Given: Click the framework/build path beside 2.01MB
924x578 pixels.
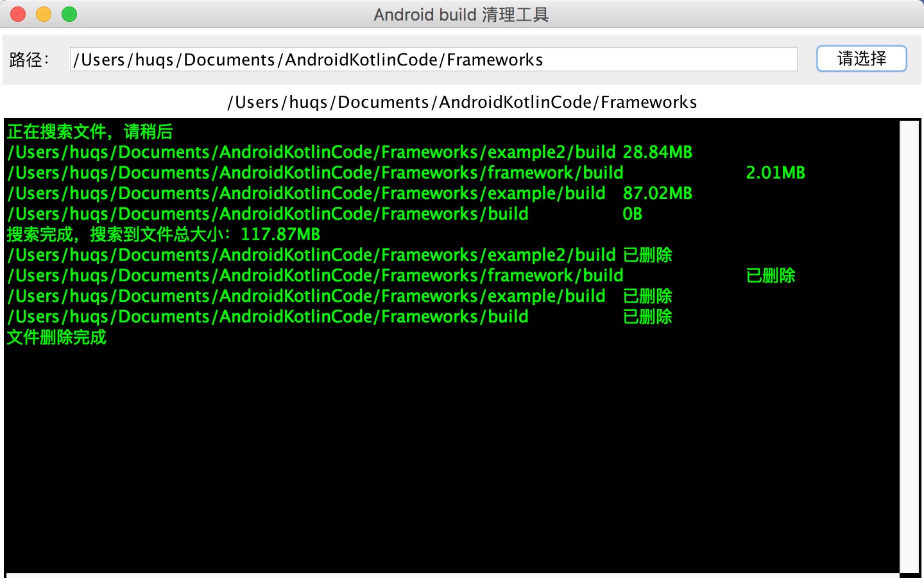Looking at the screenshot, I should click(x=315, y=173).
